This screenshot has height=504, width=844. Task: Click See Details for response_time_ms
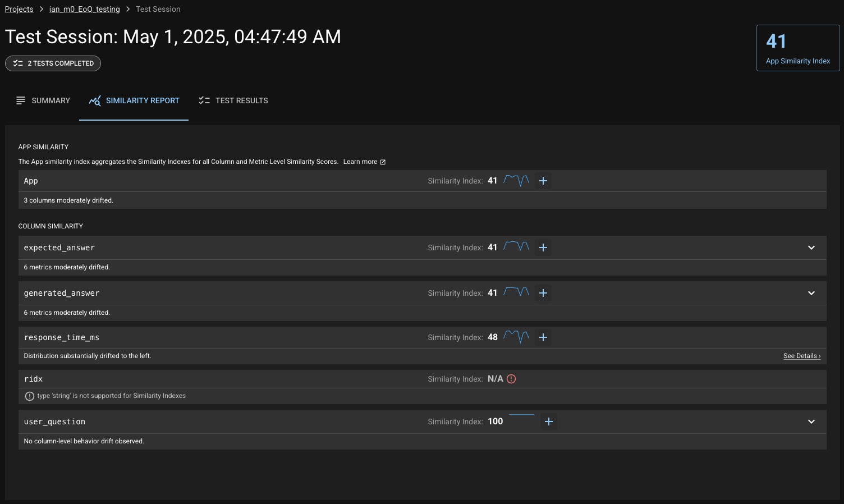(x=801, y=356)
